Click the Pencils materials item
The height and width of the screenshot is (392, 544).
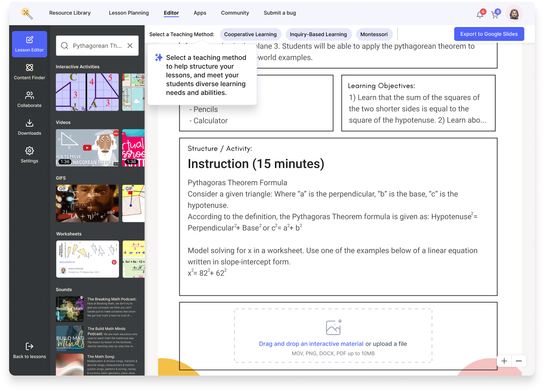pyautogui.click(x=203, y=109)
